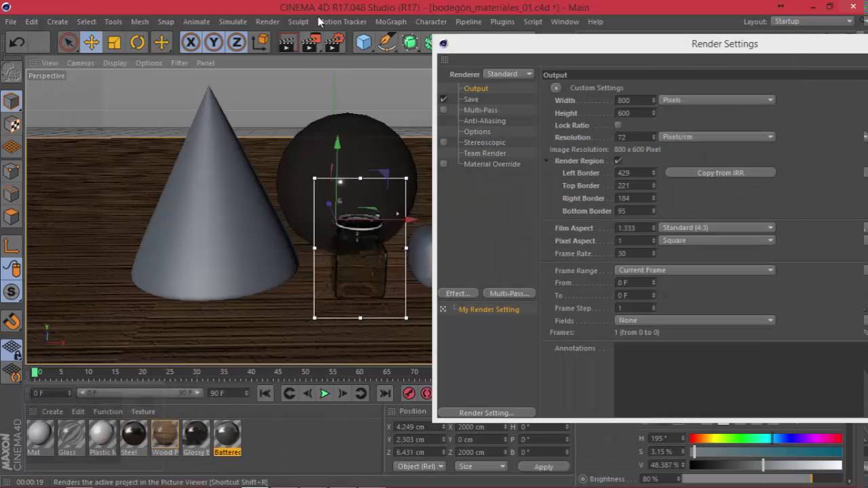868x488 pixels.
Task: Uncheck the Render Region checkbox
Action: click(x=618, y=161)
